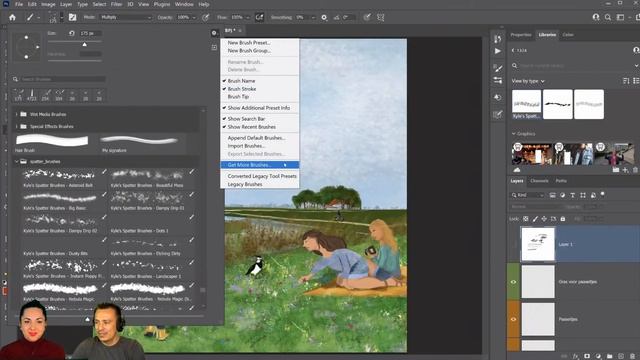Choose Get More Brushes menu item
Image resolution: width=640 pixels, height=360 pixels.
pos(260,165)
